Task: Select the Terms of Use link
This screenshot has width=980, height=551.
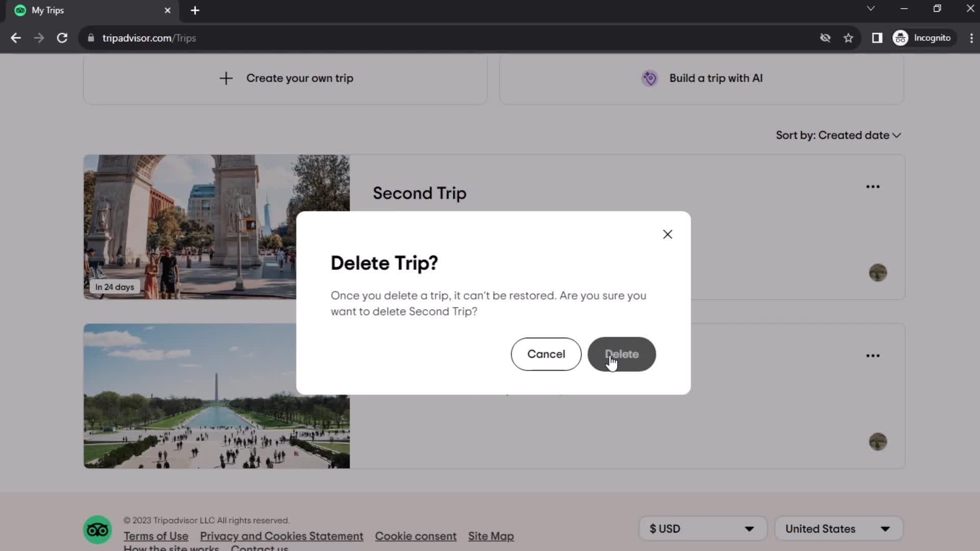Action: [x=156, y=536]
